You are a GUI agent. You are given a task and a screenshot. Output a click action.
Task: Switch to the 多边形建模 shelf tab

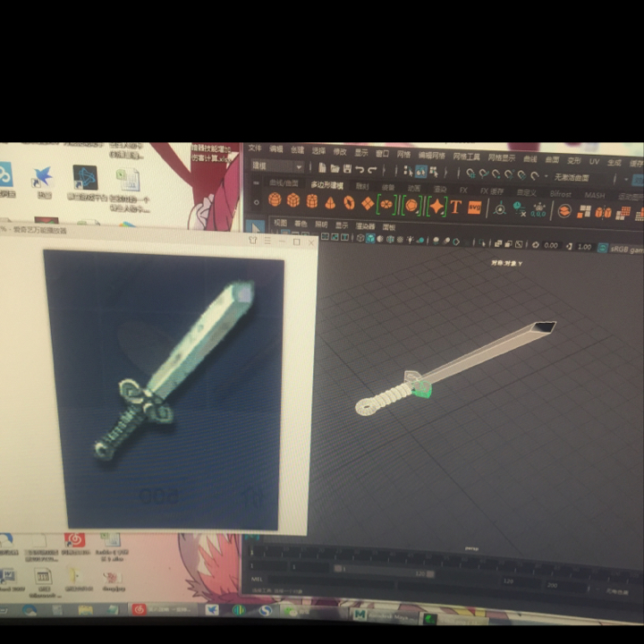click(x=326, y=185)
